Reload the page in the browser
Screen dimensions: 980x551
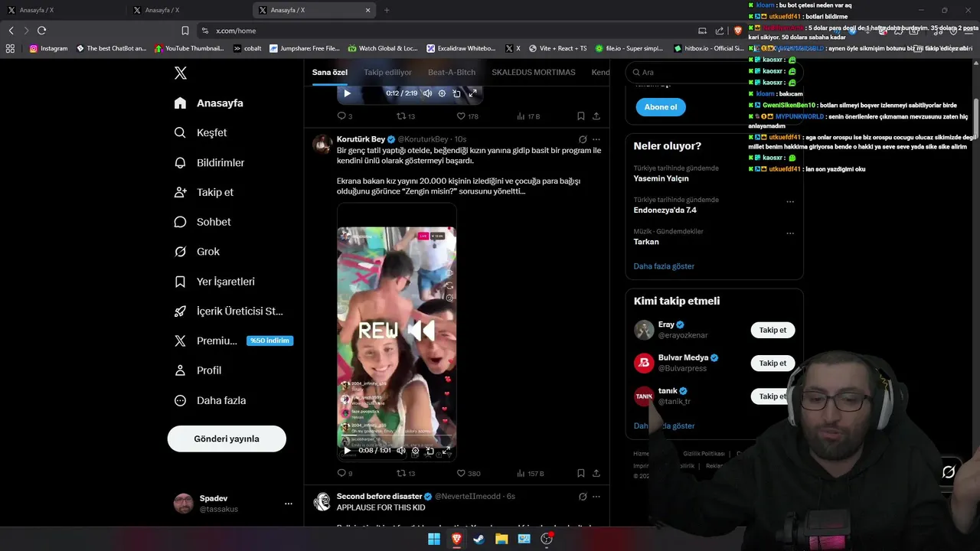(41, 31)
